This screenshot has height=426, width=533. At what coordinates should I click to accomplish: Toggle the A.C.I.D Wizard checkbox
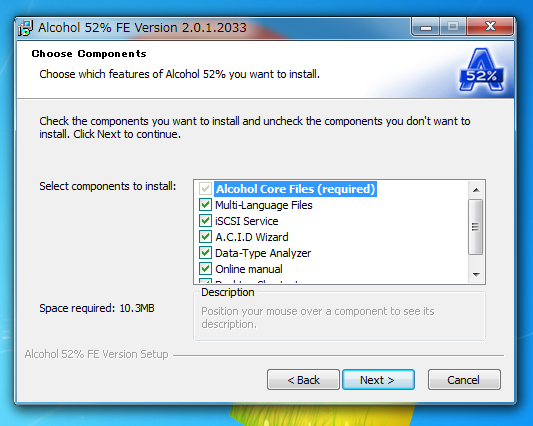[205, 237]
